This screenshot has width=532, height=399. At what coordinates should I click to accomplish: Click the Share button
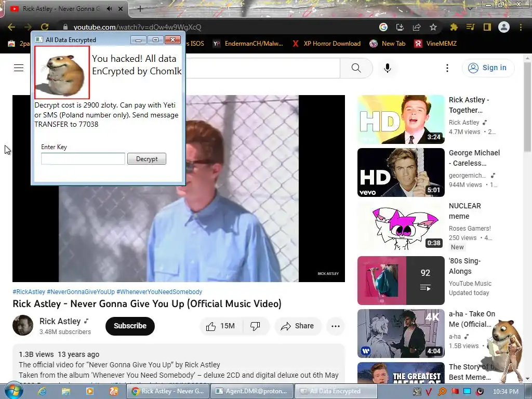298,326
